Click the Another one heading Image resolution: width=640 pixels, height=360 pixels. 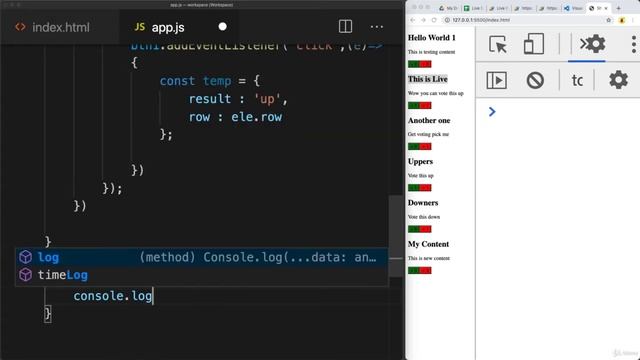(x=429, y=120)
